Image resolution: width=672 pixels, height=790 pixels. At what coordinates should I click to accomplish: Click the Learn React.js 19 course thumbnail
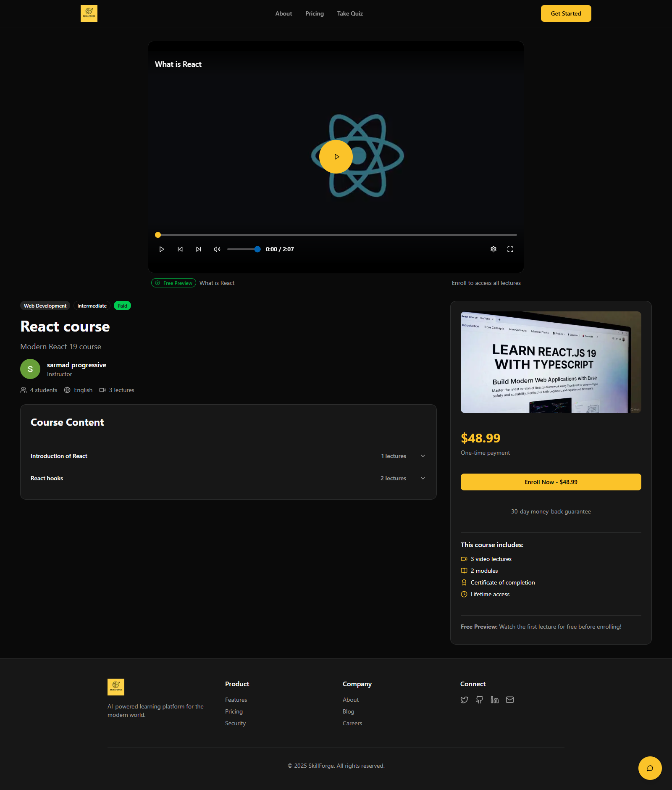point(551,362)
